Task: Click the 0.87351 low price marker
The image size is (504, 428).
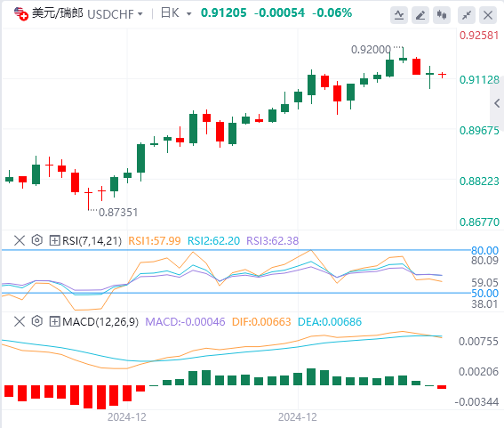Action: pyautogui.click(x=118, y=213)
